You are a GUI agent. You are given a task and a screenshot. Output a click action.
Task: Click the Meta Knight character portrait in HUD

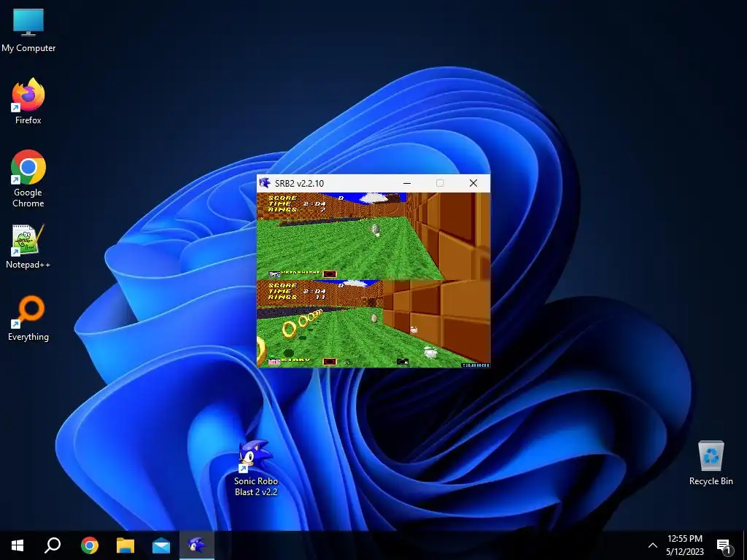click(274, 274)
